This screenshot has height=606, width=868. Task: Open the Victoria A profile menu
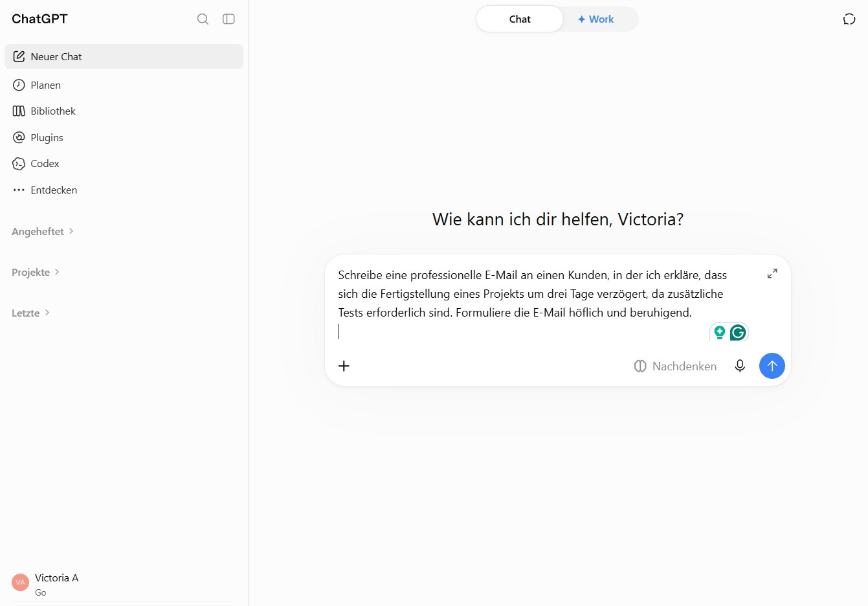coord(124,584)
